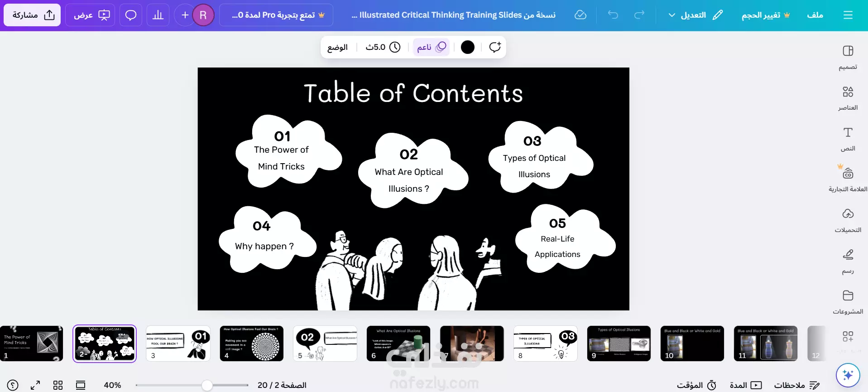The image size is (868, 392).
Task: Open the Brand (العلامة التجارية) side panel
Action: click(848, 180)
